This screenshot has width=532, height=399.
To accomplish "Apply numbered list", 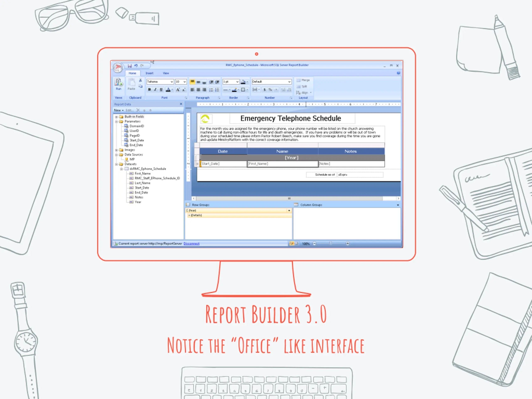I will pyautogui.click(x=217, y=90).
